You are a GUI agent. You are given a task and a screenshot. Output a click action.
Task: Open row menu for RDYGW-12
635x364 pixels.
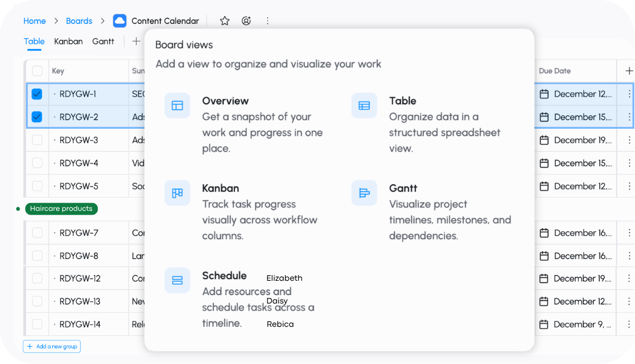click(629, 278)
